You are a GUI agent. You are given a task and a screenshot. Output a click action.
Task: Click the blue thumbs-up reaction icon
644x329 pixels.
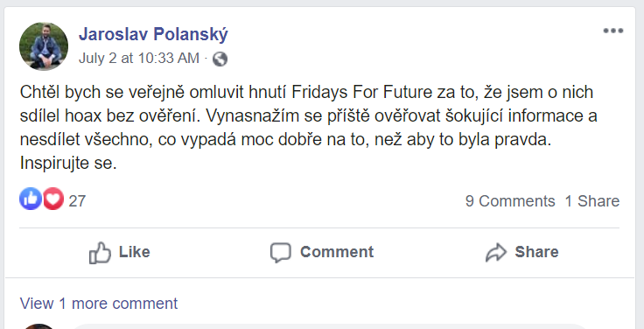31,199
